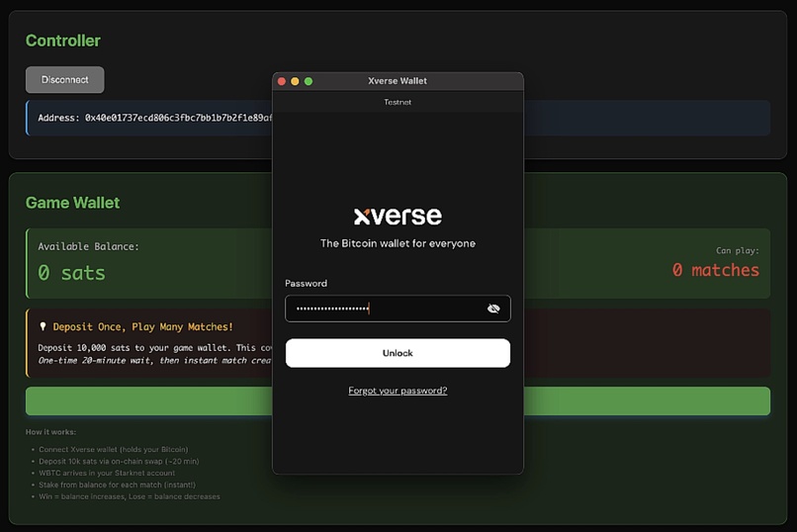Click the Xverse Wallet title bar text

(398, 81)
